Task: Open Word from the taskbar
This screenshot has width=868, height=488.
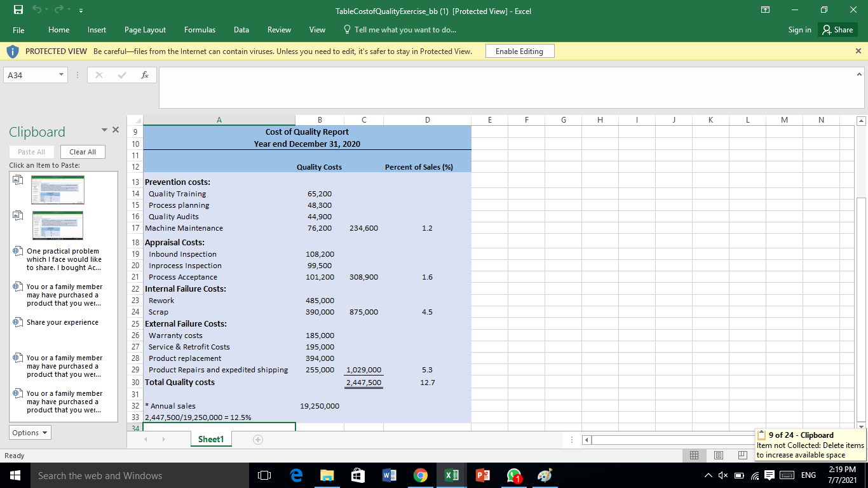Action: click(389, 475)
